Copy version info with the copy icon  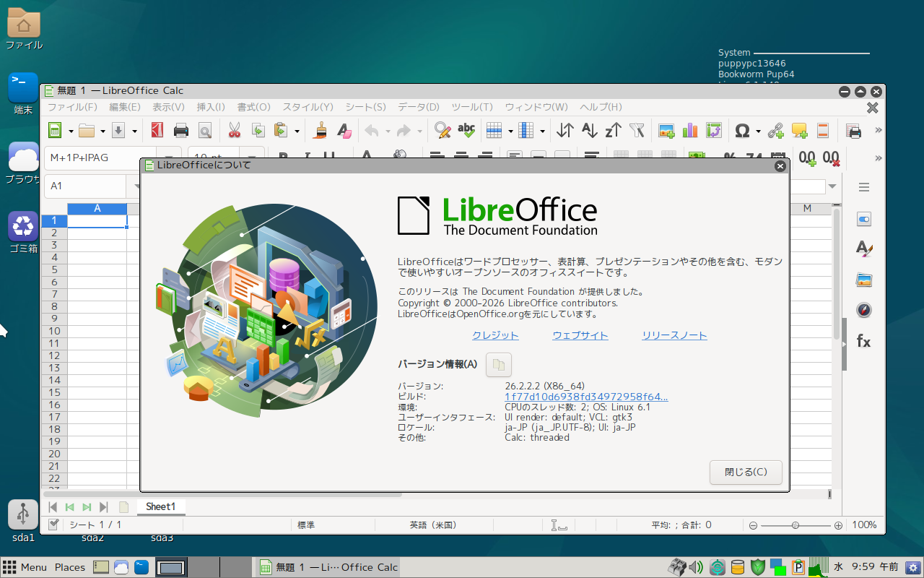click(498, 365)
